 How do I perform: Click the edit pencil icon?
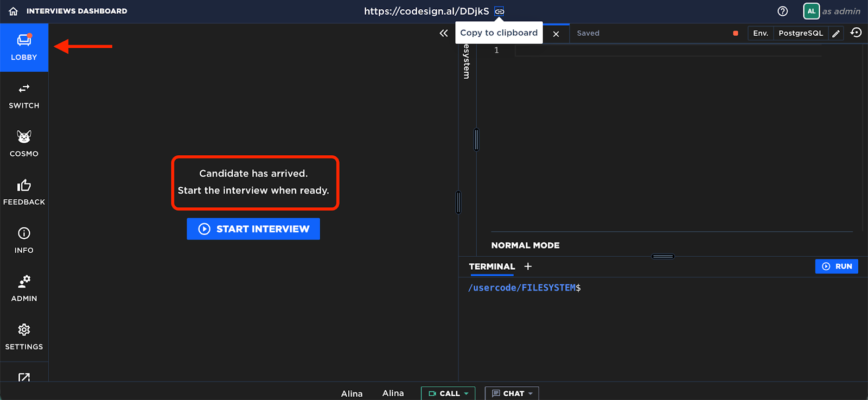836,34
